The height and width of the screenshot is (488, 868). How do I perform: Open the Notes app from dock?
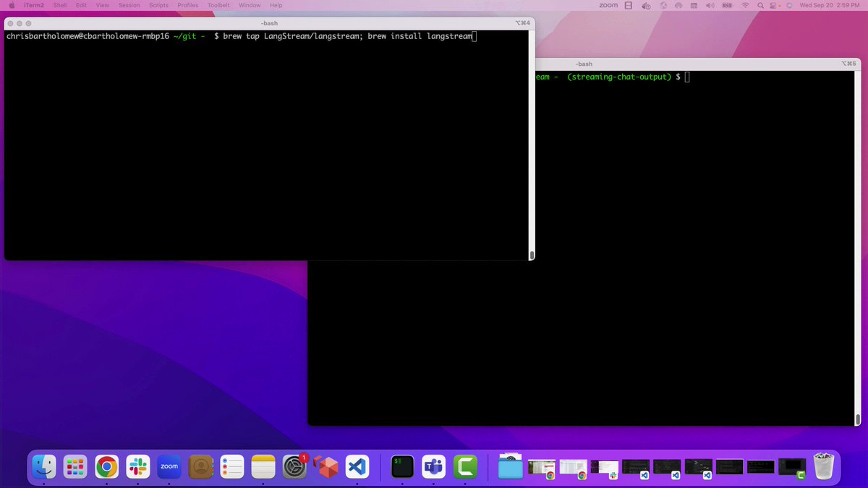tap(263, 466)
